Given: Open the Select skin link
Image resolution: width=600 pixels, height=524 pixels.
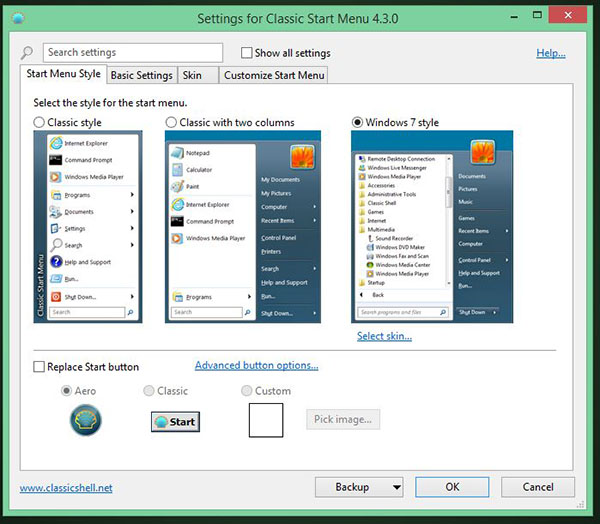Looking at the screenshot, I should pos(384,336).
